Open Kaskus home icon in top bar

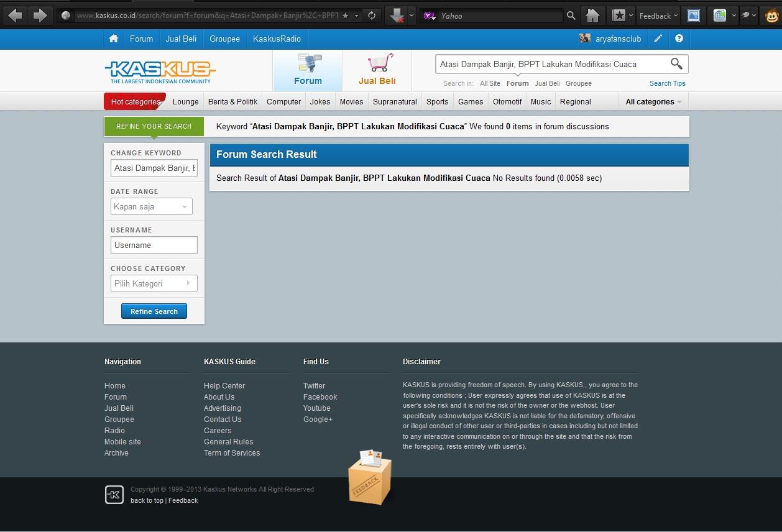[113, 39]
